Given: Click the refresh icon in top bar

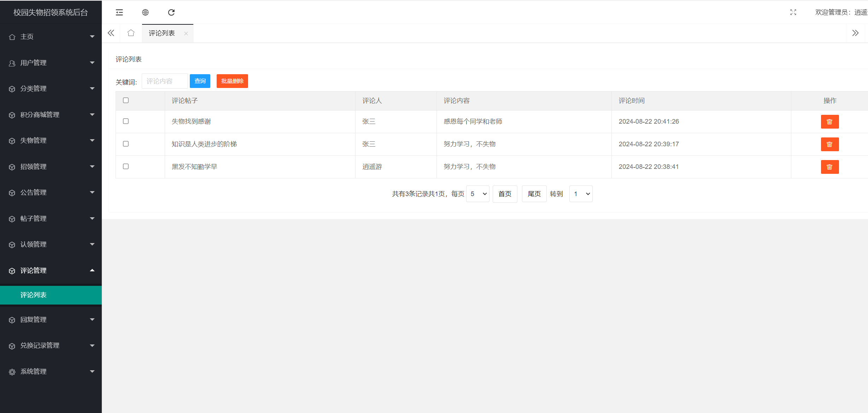Looking at the screenshot, I should [x=171, y=12].
